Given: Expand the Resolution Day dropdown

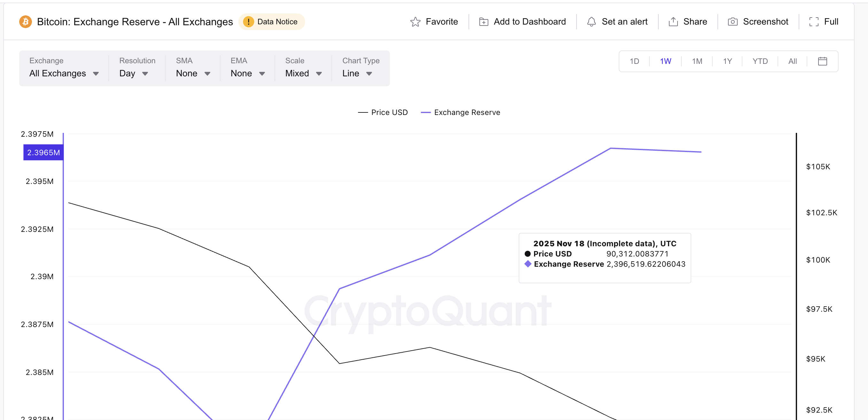Looking at the screenshot, I should [134, 73].
